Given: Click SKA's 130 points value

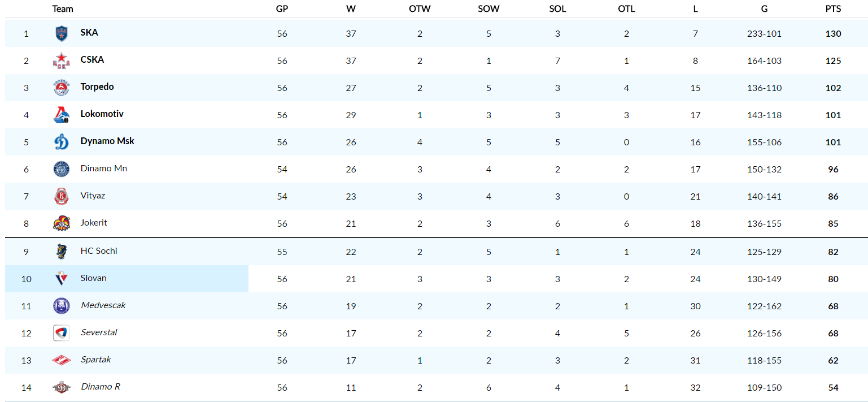Looking at the screenshot, I should coord(833,34).
